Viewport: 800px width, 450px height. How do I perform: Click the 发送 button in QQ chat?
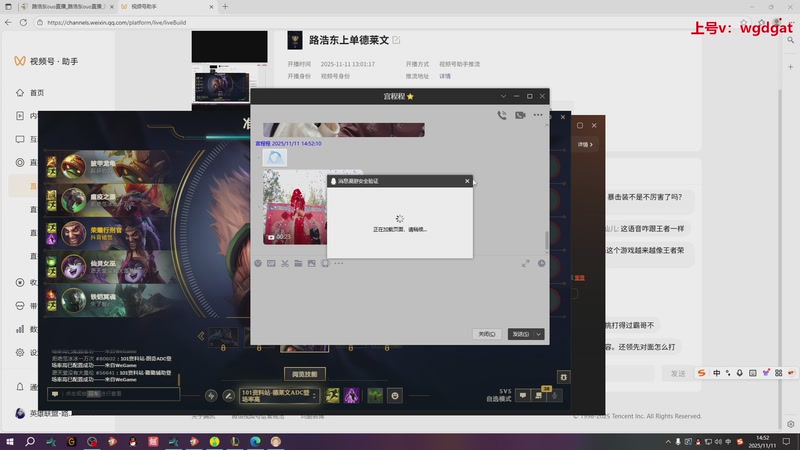(520, 334)
